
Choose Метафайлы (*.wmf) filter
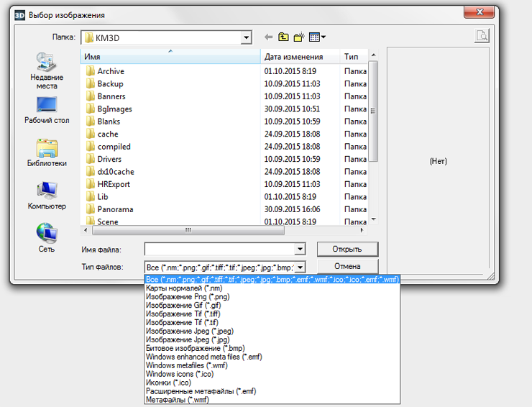coord(272,400)
